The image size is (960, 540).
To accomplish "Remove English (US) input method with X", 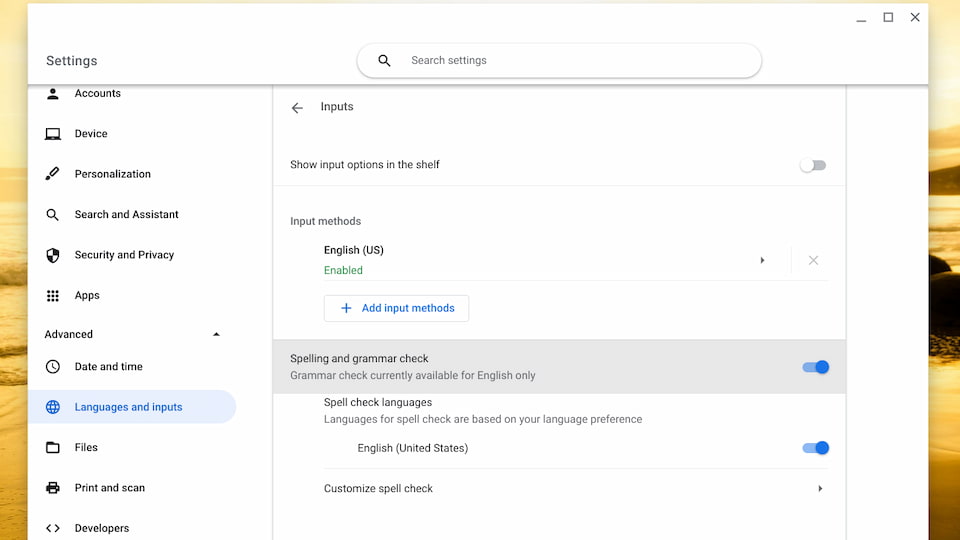I will [x=813, y=260].
